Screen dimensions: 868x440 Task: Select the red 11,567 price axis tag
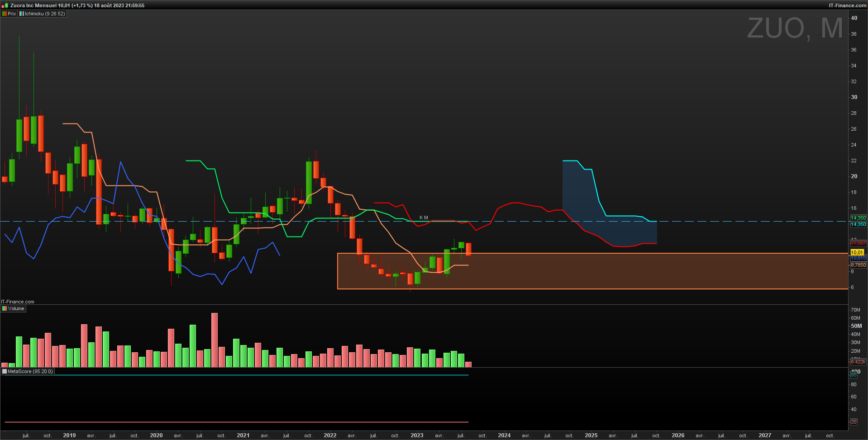click(858, 243)
